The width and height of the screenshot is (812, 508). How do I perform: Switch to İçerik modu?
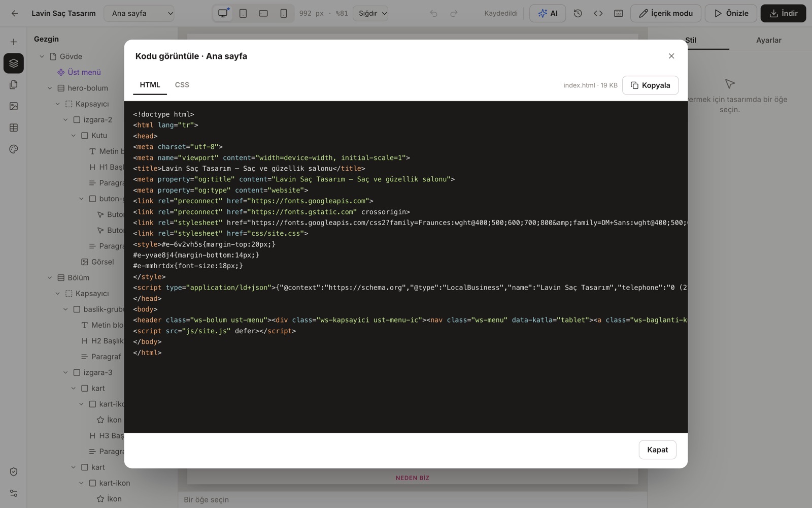pyautogui.click(x=666, y=13)
